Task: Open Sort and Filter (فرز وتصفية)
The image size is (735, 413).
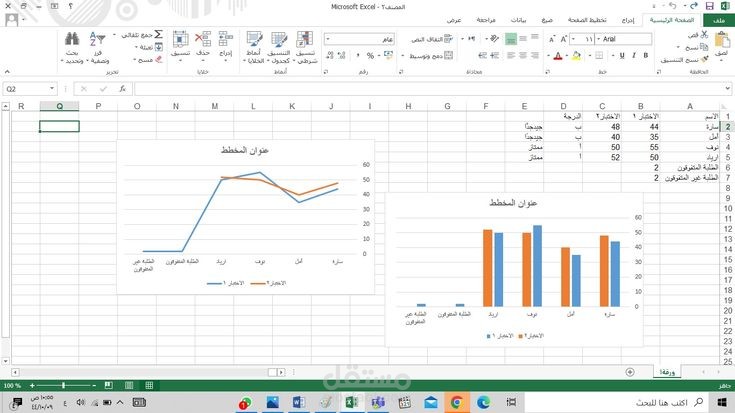Action: click(x=98, y=47)
